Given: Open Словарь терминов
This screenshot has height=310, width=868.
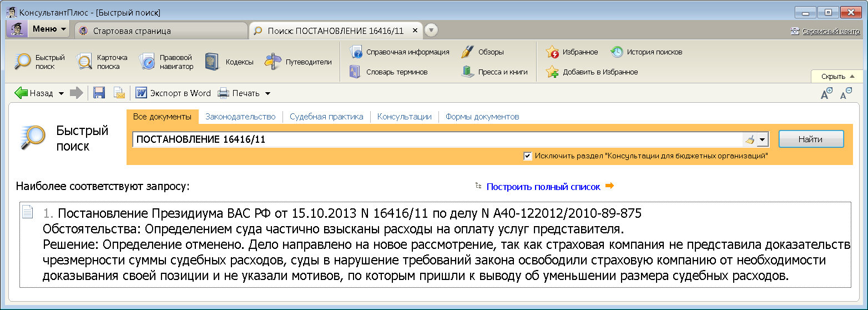Looking at the screenshot, I should (x=388, y=72).
